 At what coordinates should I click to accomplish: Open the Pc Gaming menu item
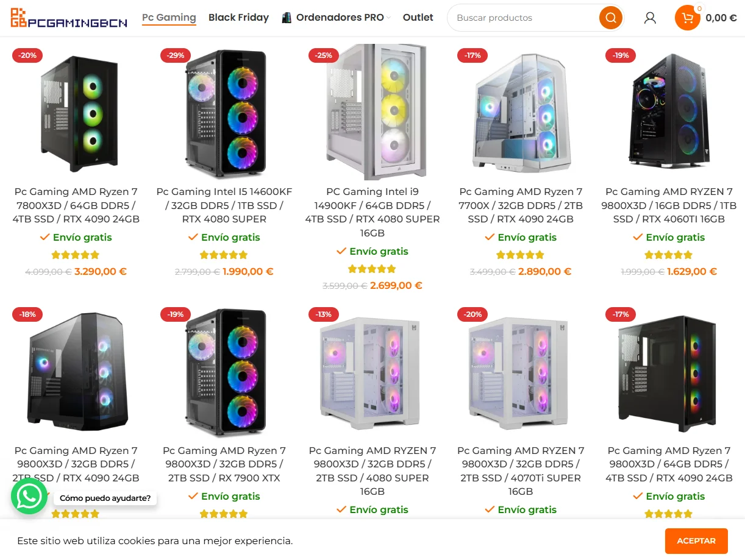[x=169, y=18]
